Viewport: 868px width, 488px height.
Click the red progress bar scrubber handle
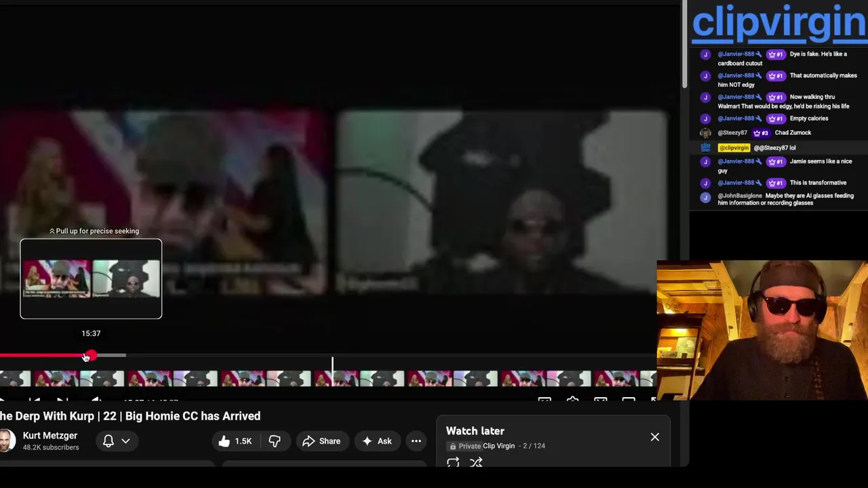91,356
